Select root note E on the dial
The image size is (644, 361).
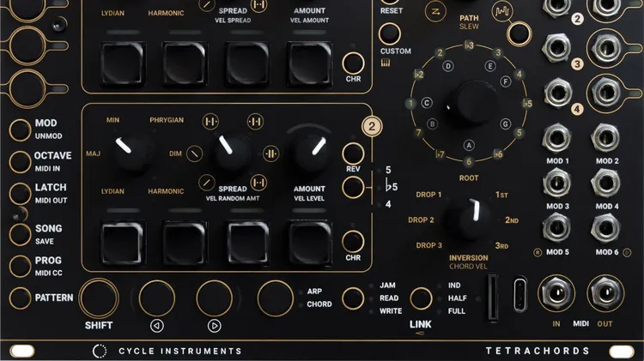click(x=489, y=66)
